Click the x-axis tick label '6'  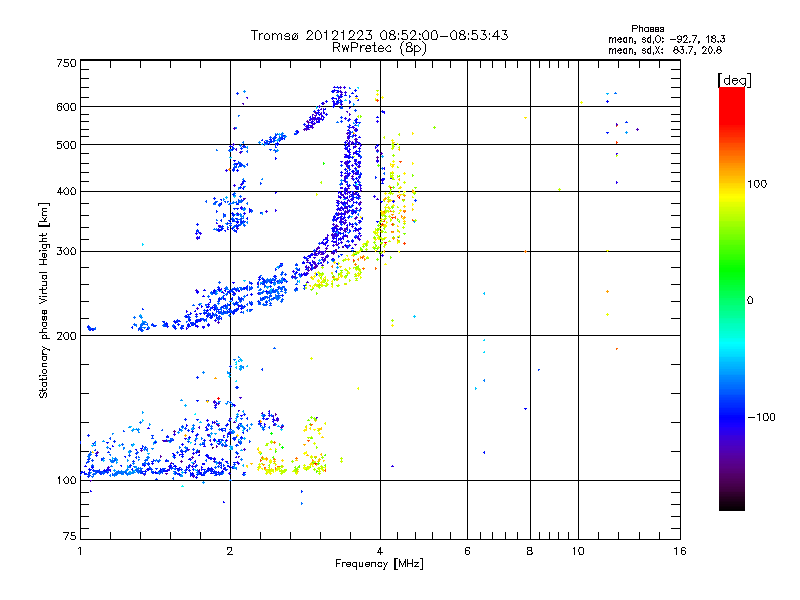pos(467,551)
